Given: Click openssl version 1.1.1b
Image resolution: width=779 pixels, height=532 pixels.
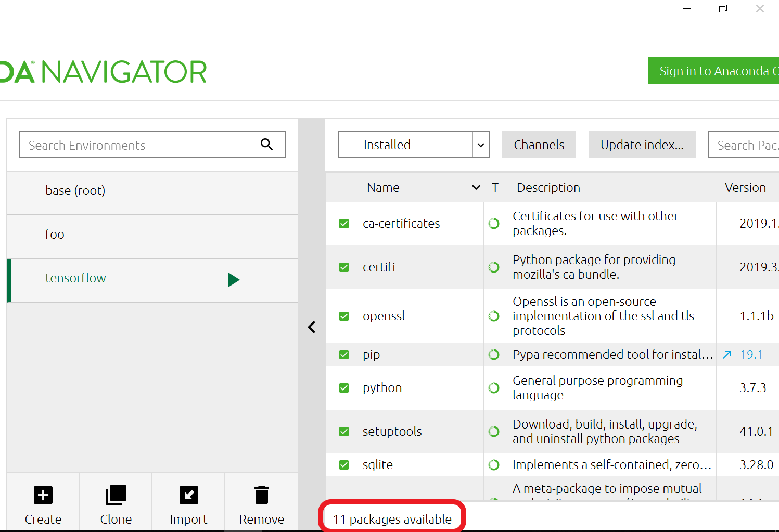Looking at the screenshot, I should tap(757, 316).
